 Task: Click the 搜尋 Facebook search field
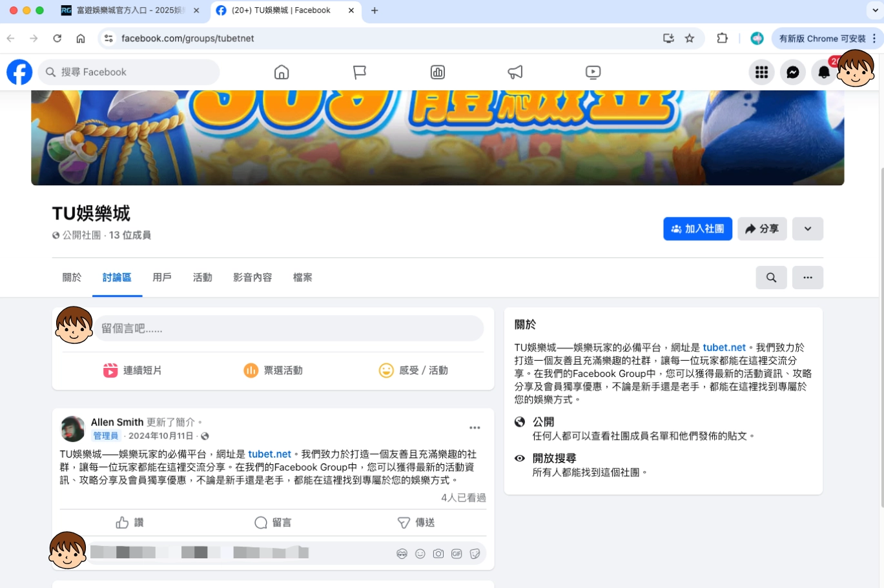(x=129, y=72)
